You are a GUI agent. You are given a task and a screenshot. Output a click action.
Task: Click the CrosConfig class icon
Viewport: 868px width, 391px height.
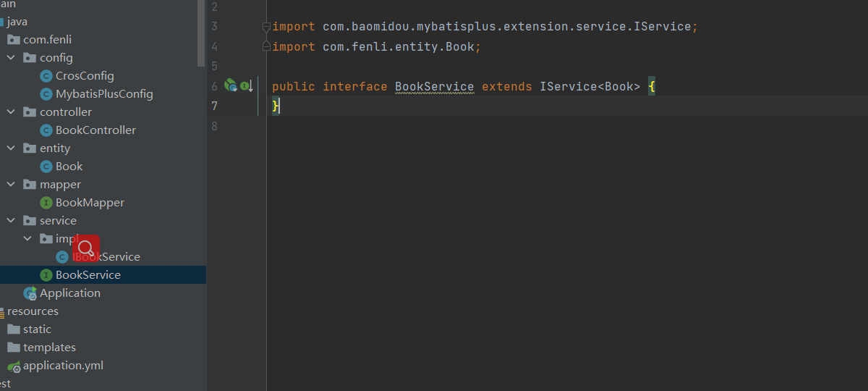[x=46, y=76]
